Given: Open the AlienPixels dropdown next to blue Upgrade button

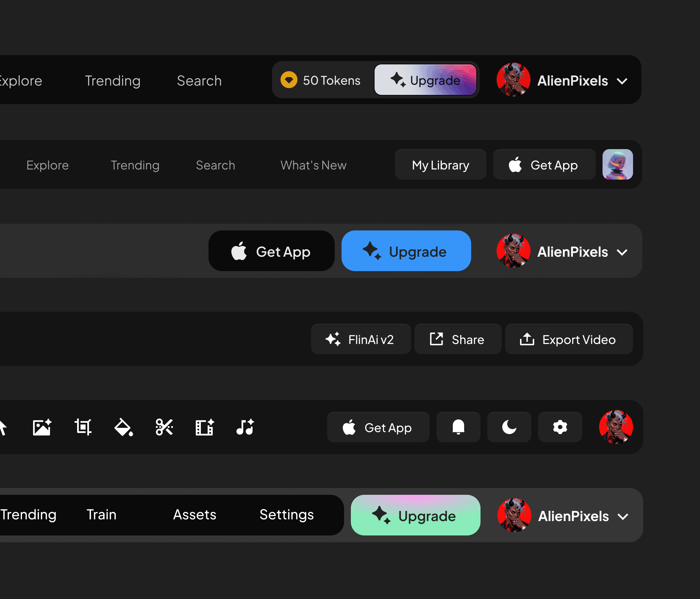Looking at the screenshot, I should [623, 252].
